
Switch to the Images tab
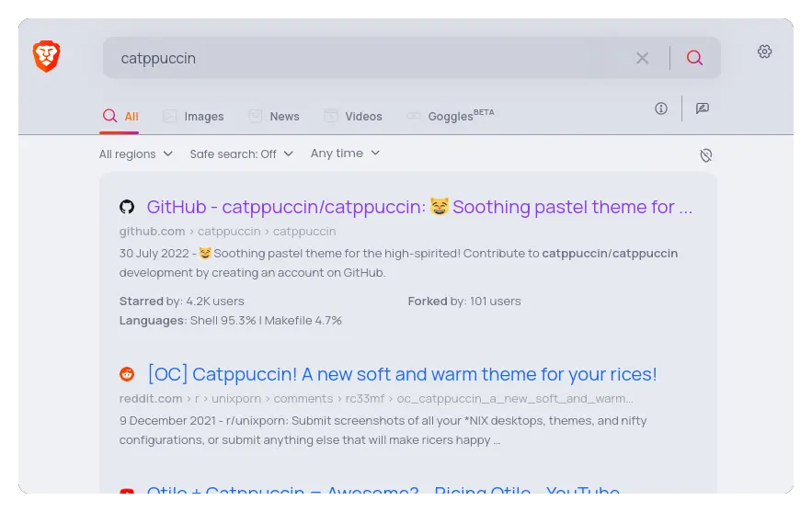pos(193,117)
